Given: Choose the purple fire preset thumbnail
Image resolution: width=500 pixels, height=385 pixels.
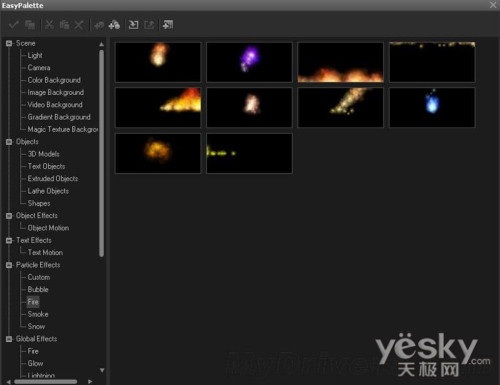Looking at the screenshot, I should pos(249,62).
